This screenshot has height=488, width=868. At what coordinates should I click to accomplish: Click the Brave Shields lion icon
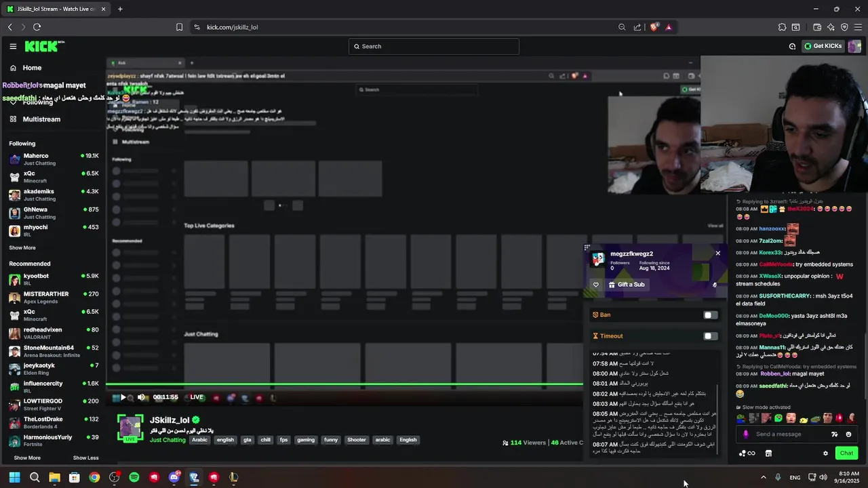[654, 27]
